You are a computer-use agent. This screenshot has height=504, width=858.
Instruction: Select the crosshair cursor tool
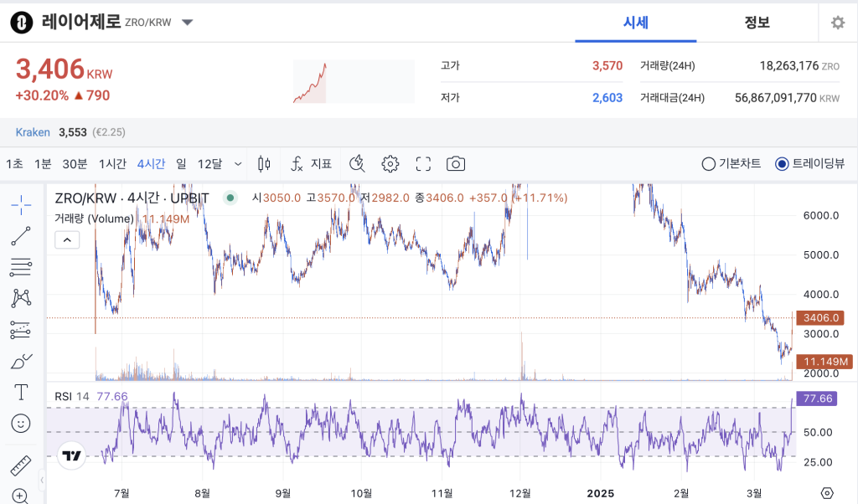pos(21,203)
